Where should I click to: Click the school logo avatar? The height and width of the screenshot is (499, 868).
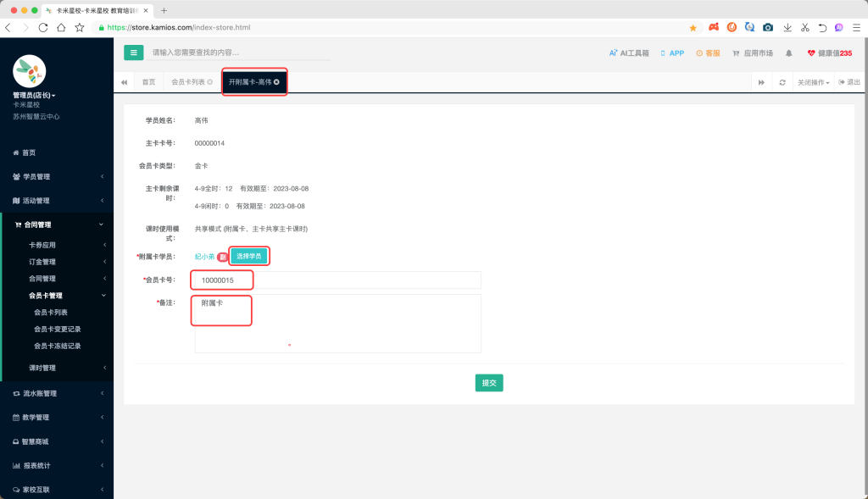click(30, 71)
